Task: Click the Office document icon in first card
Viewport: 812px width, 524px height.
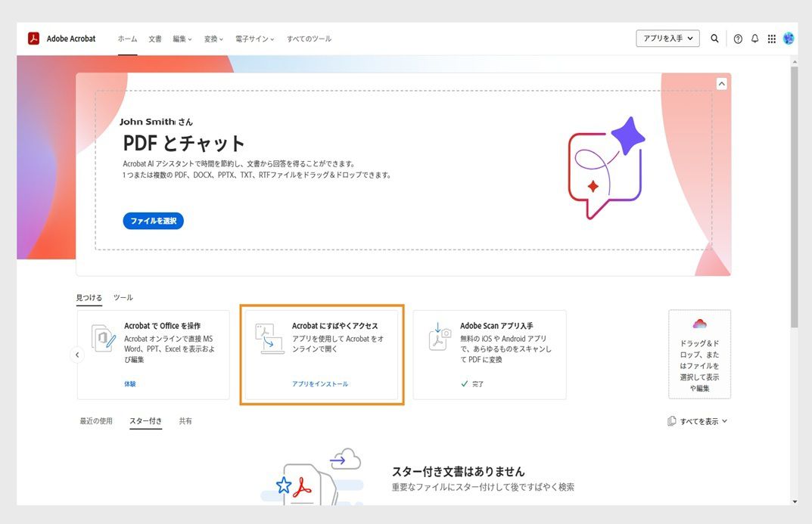Action: point(101,338)
